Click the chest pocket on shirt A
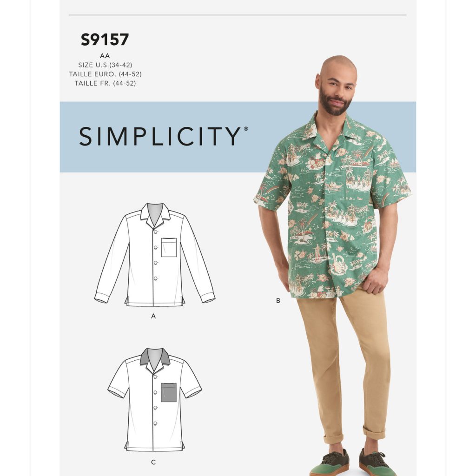The image size is (476, 476). pos(169,247)
